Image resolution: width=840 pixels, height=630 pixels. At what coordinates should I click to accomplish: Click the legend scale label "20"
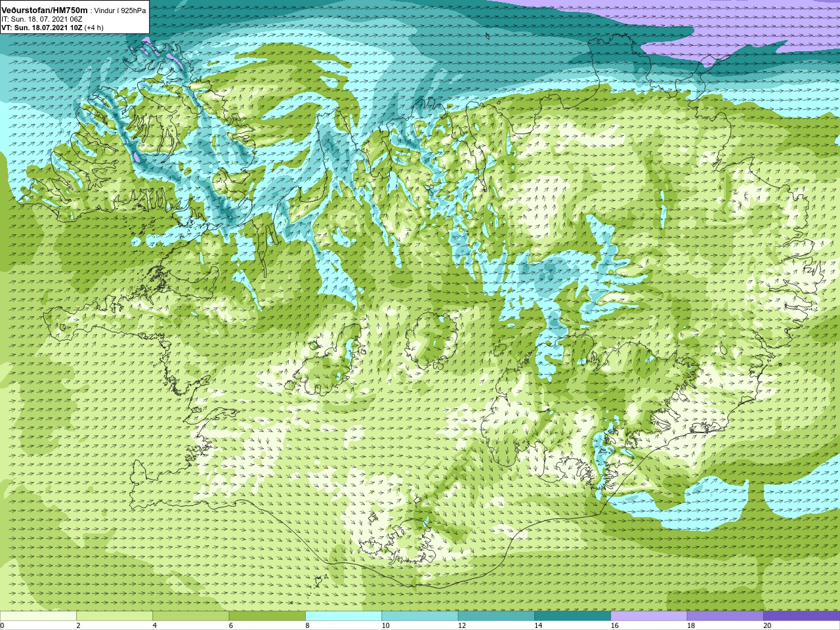coord(767,625)
